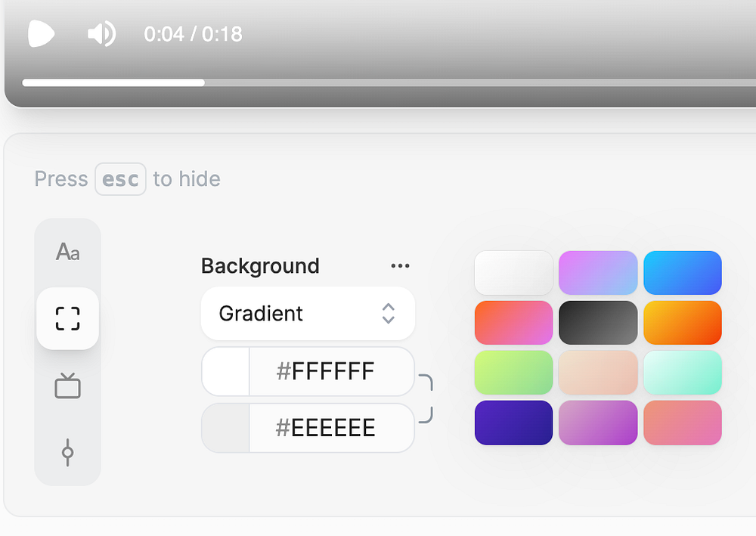Mute the video with speaker icon

(x=101, y=34)
